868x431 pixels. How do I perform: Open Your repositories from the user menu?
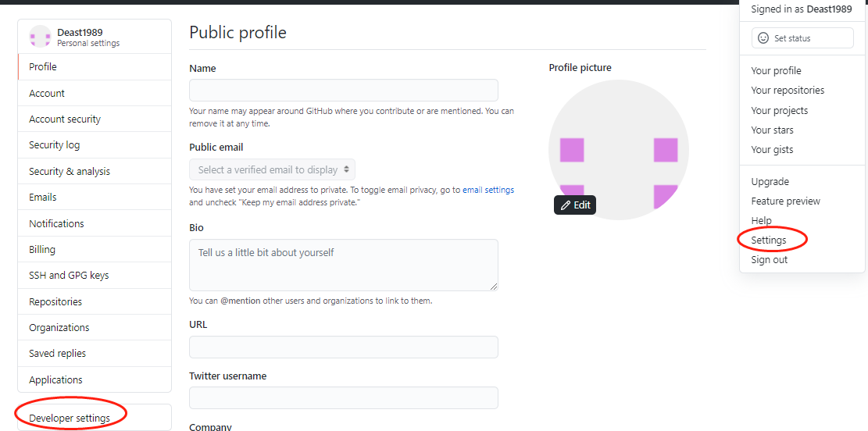point(788,91)
